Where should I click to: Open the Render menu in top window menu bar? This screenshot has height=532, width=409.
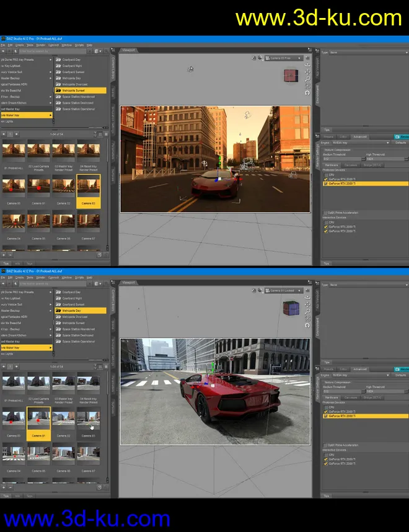[40, 45]
